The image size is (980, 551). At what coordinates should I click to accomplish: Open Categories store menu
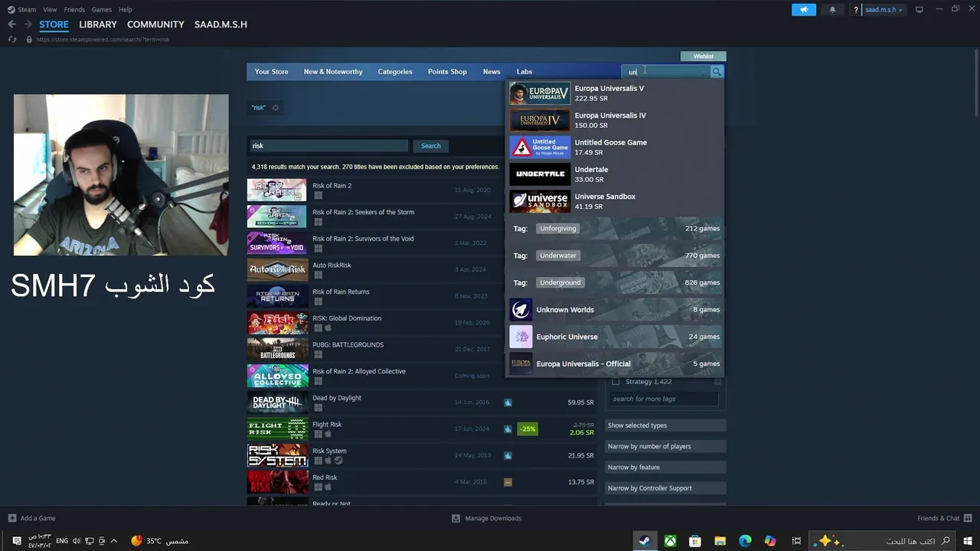(395, 72)
